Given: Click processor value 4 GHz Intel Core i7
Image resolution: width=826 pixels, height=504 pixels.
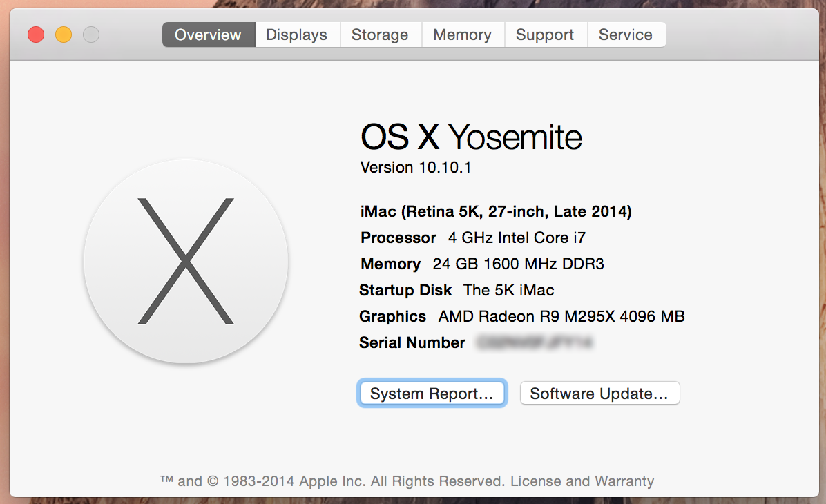Looking at the screenshot, I should click(517, 238).
